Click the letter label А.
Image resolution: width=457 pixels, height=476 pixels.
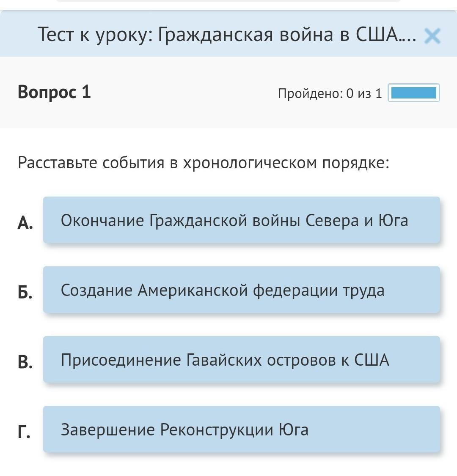click(x=25, y=222)
